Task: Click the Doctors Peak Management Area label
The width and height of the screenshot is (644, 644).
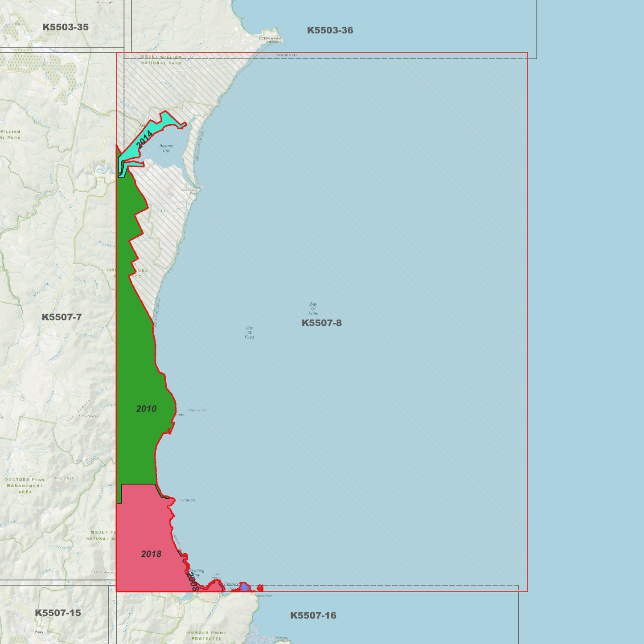Action: pos(25,486)
